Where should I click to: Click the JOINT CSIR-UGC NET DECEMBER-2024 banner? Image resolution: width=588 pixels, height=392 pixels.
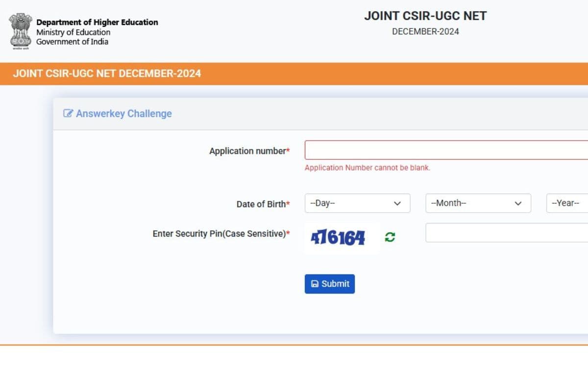tap(106, 73)
